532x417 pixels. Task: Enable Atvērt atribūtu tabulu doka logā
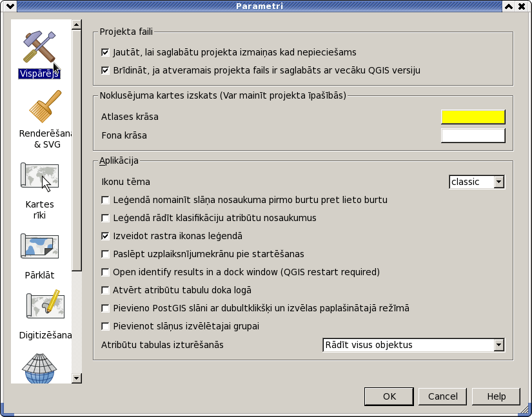105,290
